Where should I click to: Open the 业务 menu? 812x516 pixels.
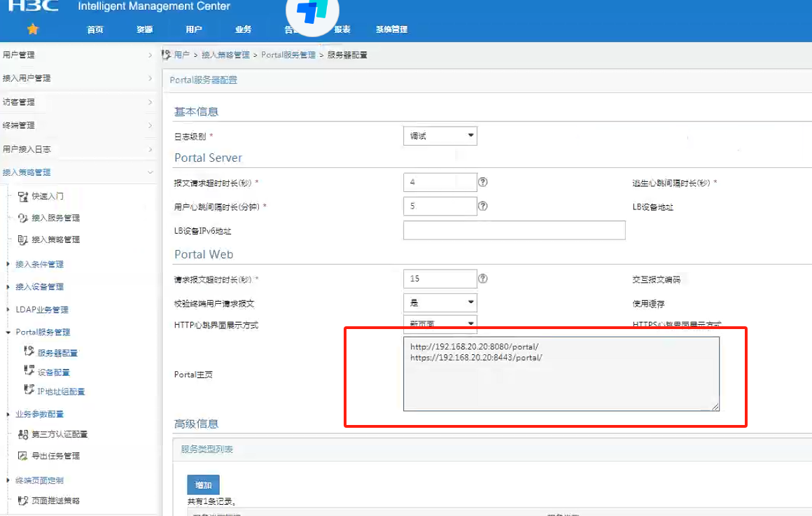coord(243,29)
